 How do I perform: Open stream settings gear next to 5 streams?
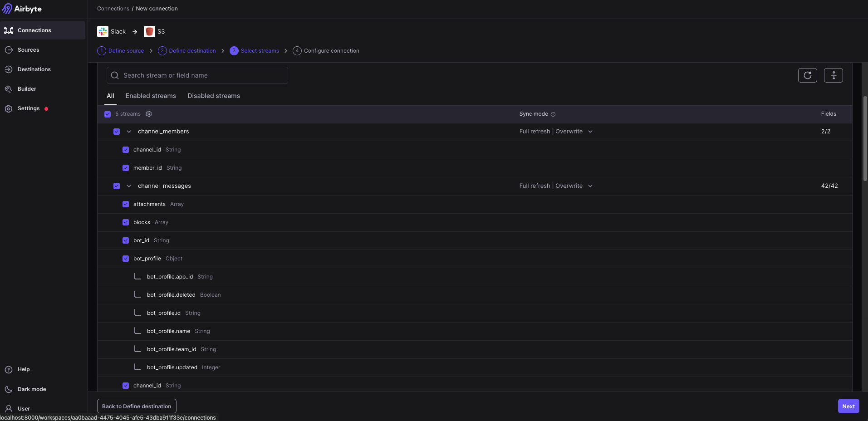(x=149, y=114)
